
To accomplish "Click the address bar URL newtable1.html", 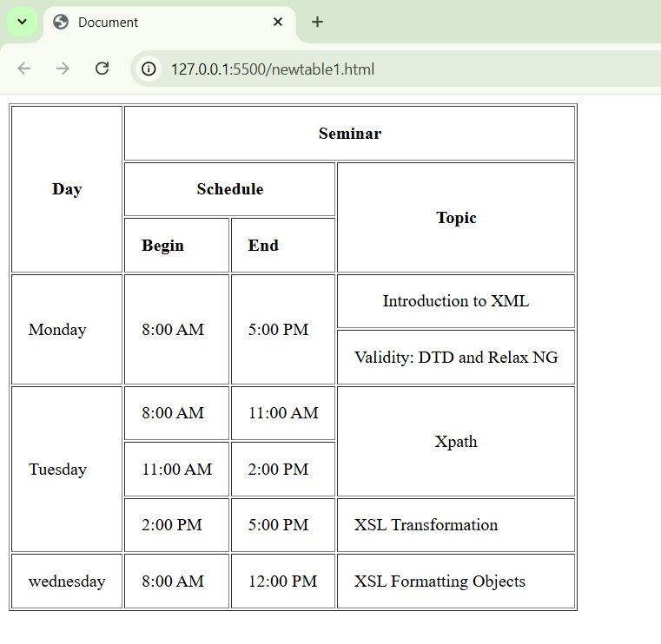I will 273,69.
